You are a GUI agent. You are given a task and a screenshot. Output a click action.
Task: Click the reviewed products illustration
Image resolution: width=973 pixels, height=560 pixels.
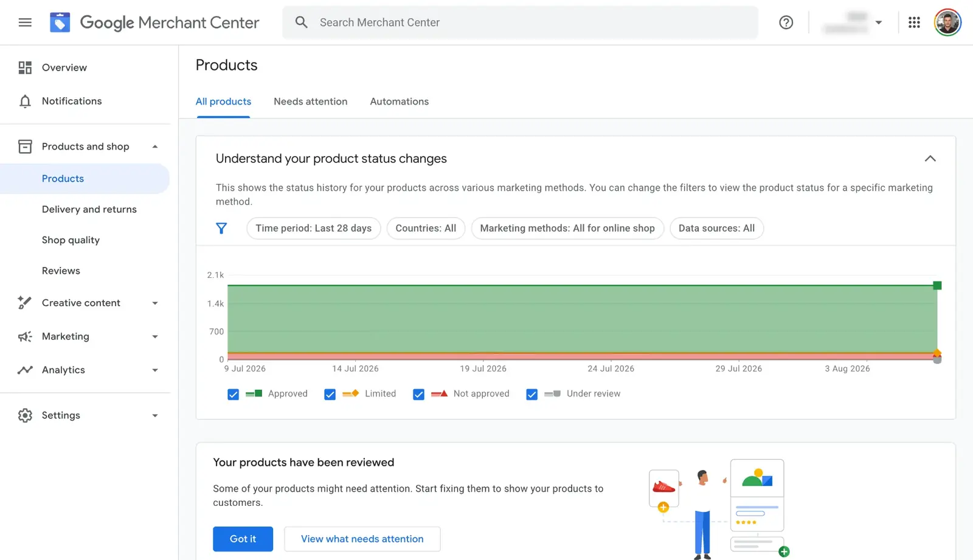click(719, 508)
